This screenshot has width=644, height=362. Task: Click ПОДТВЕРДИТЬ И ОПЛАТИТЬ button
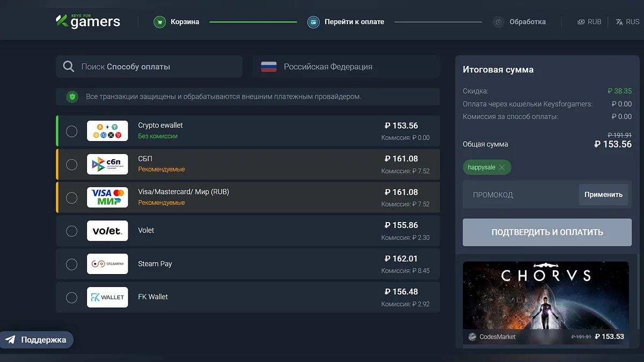click(547, 232)
